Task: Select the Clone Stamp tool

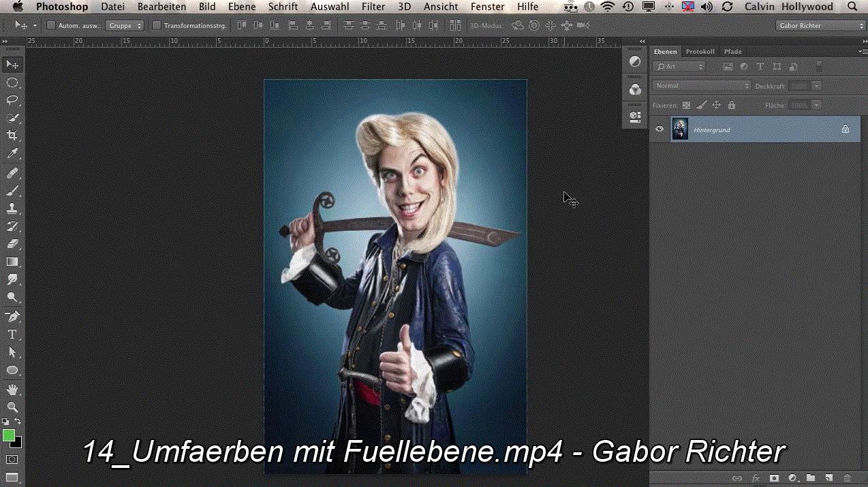Action: (x=12, y=209)
